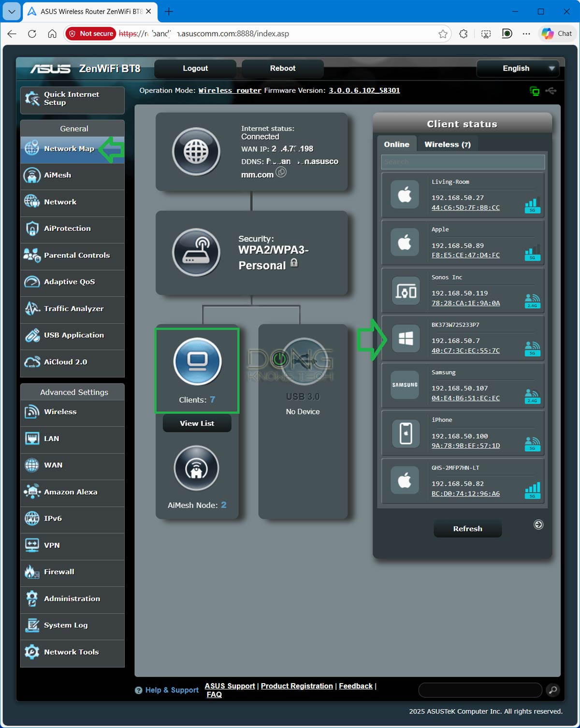The height and width of the screenshot is (728, 580).
Task: Expand the arrow control below the Refresh button
Action: [538, 524]
